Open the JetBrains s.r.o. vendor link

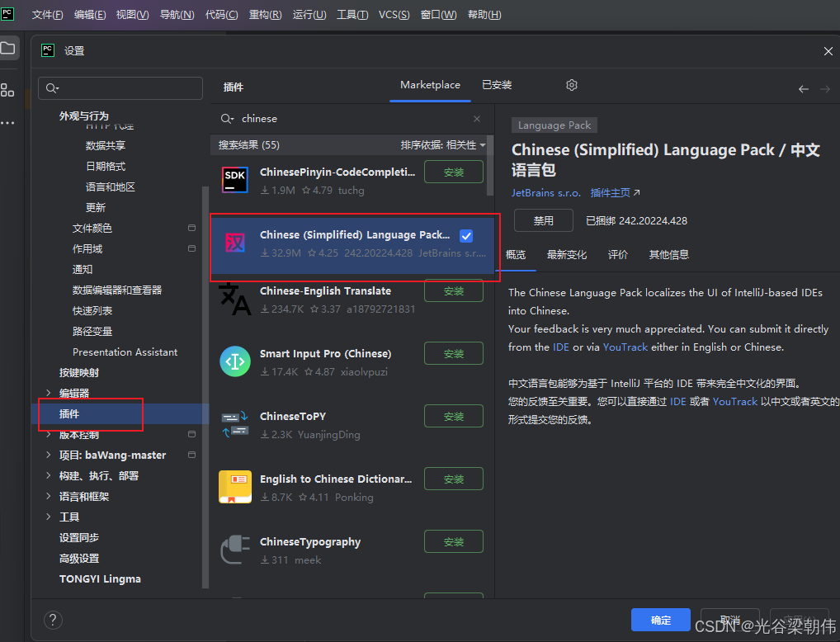[546, 193]
